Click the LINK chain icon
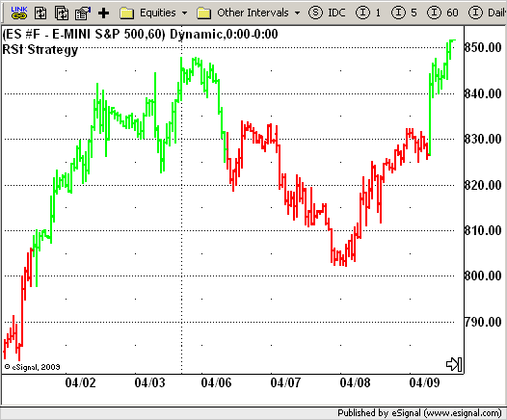The width and height of the screenshot is (507, 420). point(19,13)
